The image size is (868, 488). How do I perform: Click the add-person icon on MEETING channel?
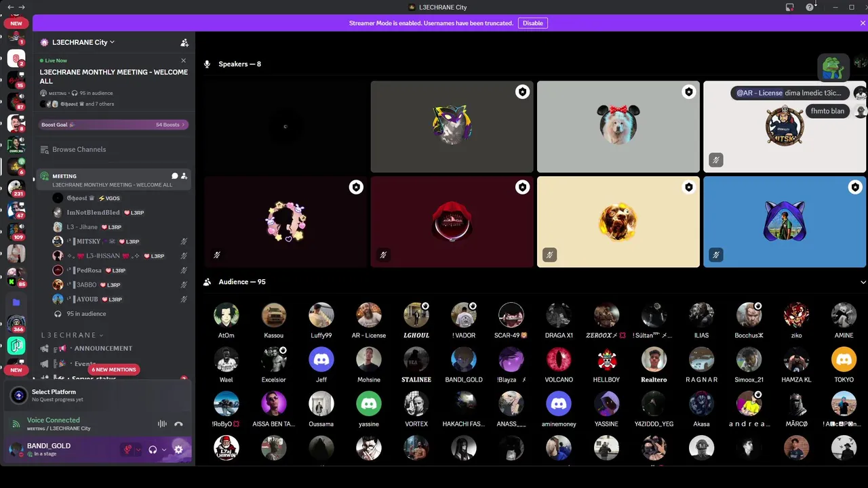point(184,176)
